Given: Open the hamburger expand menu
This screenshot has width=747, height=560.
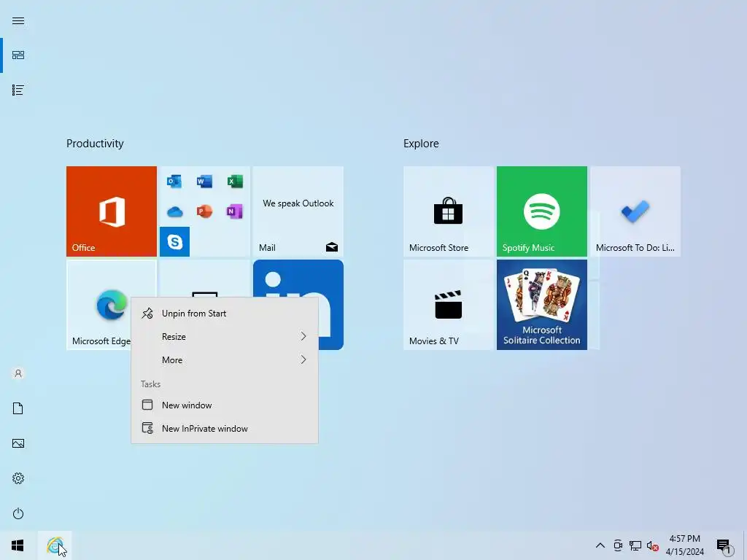Looking at the screenshot, I should pos(18,21).
